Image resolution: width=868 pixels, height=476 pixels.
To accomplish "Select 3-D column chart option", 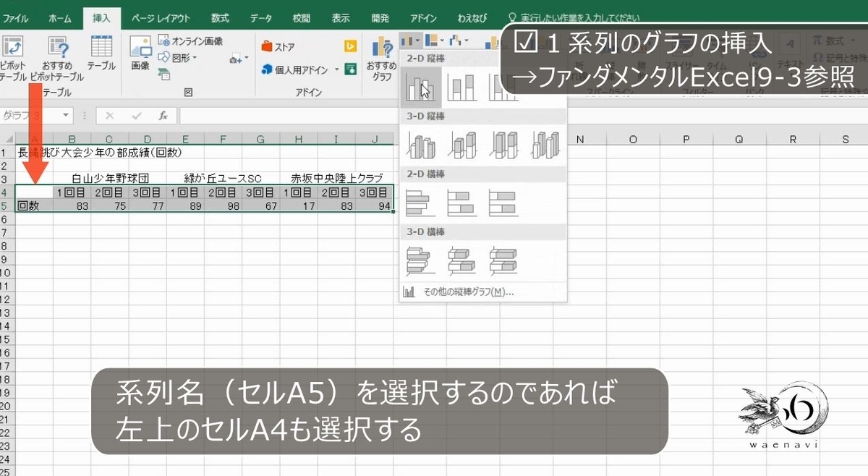I will click(544, 145).
